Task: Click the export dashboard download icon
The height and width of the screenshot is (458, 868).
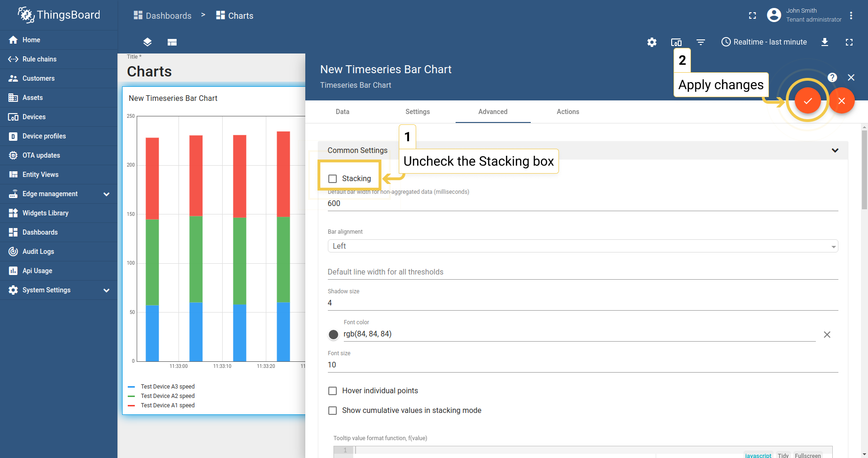Action: pyautogui.click(x=824, y=42)
